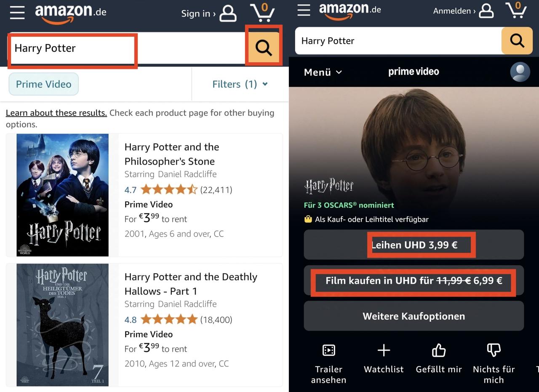Open Harry Potter and the Deathly Hallows title
Screen dimensions: 539x392
[x=191, y=284]
